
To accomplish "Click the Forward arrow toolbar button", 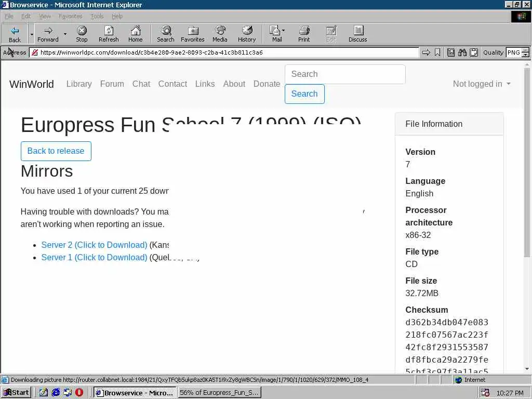I will (x=48, y=34).
